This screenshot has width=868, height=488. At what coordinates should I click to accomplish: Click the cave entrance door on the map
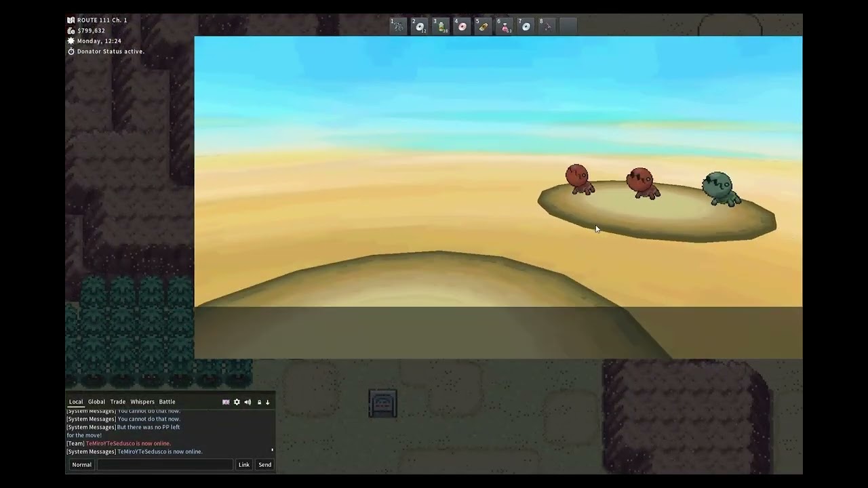[x=382, y=404]
